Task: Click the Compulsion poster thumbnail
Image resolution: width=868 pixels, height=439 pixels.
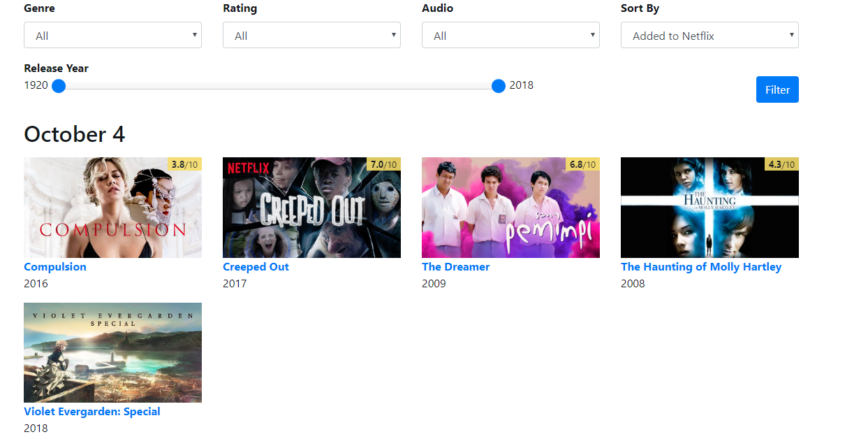Action: [x=112, y=208]
